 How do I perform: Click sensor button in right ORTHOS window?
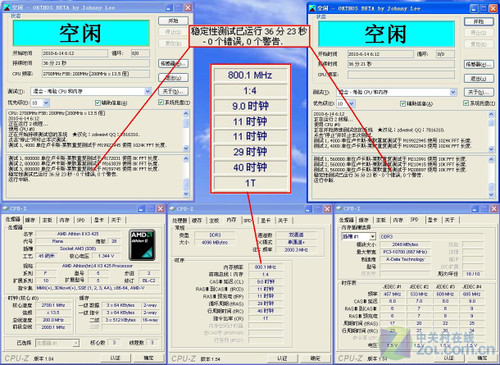[x=479, y=64]
